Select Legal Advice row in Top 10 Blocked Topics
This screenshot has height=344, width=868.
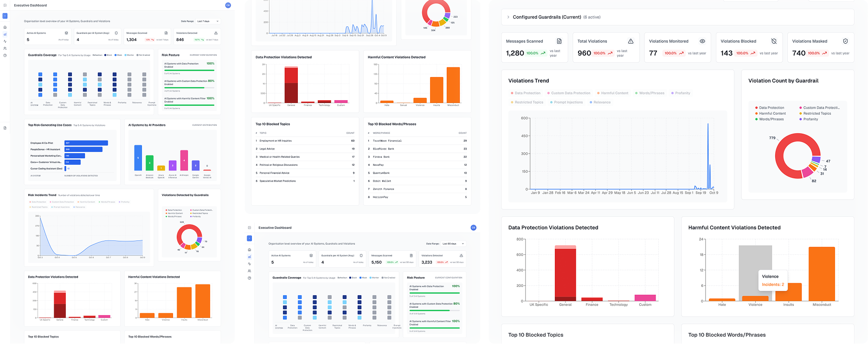(x=305, y=149)
